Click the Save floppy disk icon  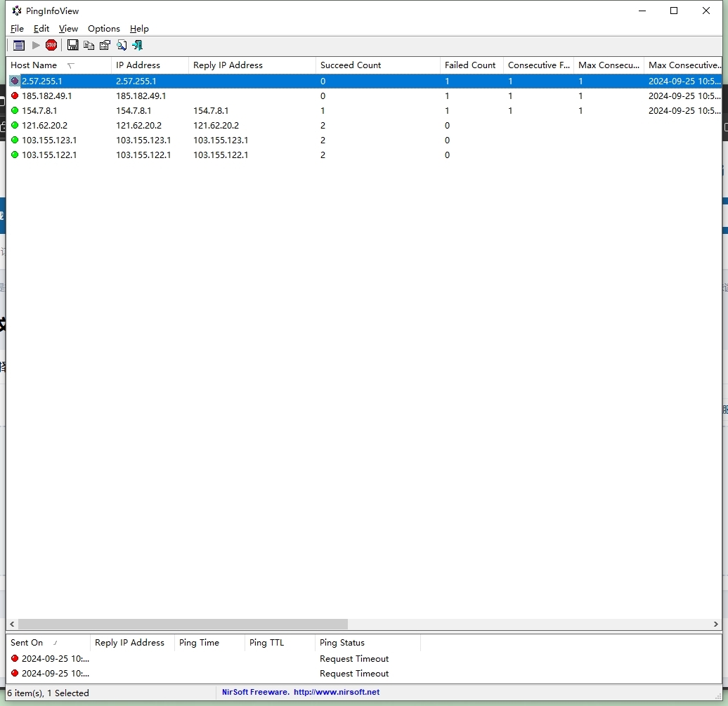click(72, 45)
